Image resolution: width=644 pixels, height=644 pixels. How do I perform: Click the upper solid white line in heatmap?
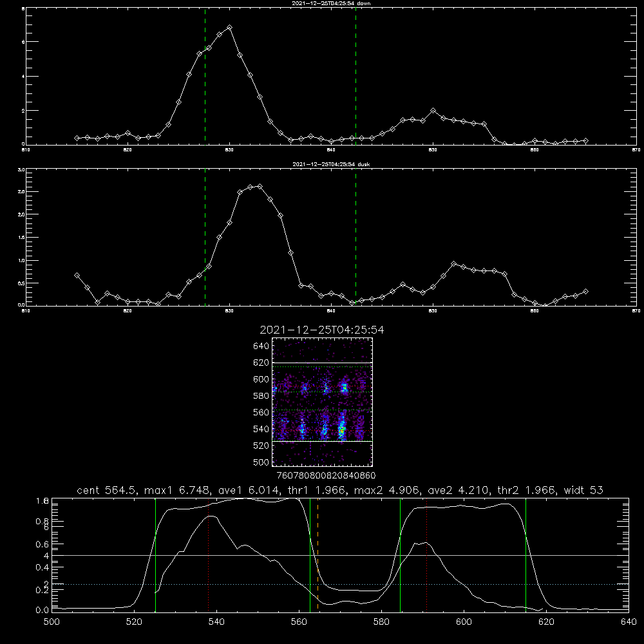click(x=322, y=363)
